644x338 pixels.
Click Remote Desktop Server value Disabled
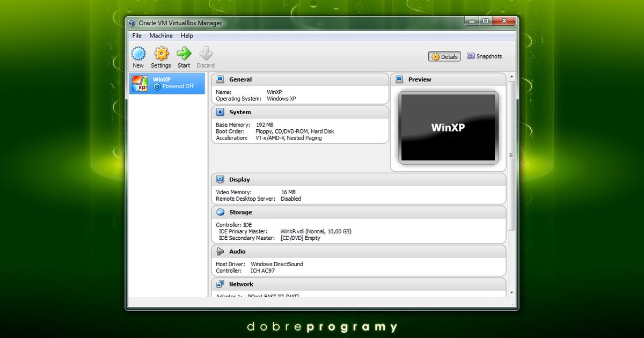(291, 199)
